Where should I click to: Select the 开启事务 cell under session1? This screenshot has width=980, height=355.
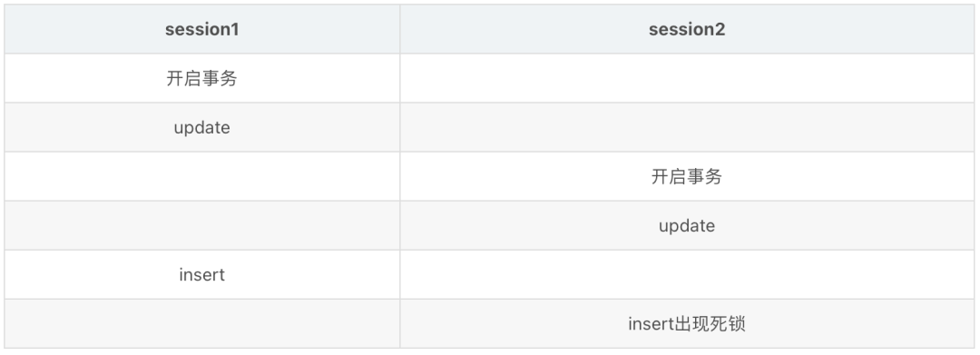click(x=201, y=78)
